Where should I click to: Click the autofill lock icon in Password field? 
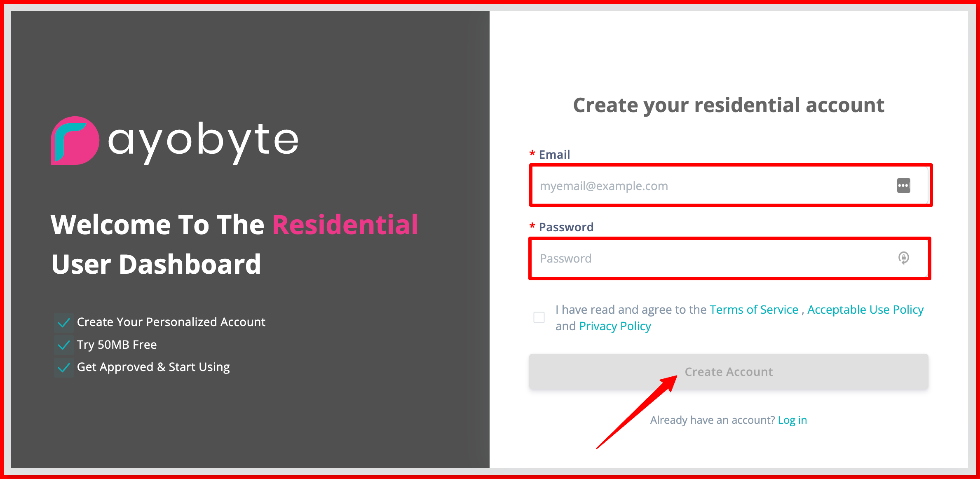pyautogui.click(x=903, y=258)
